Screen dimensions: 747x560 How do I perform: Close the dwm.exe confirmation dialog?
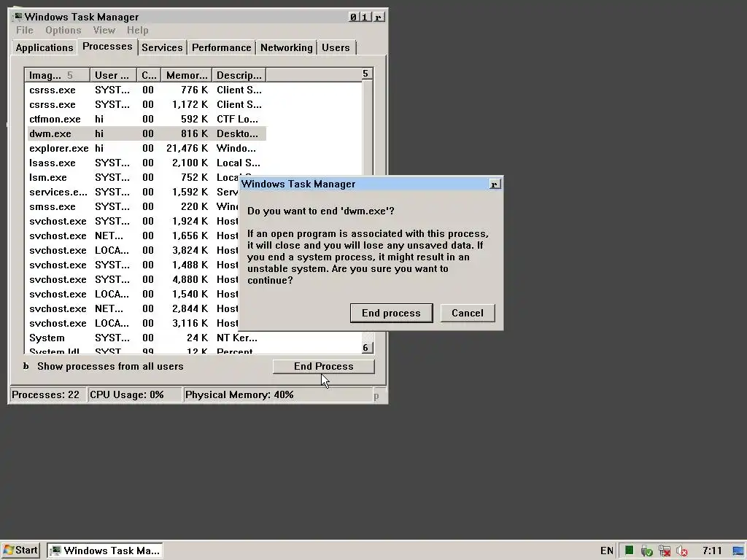pos(495,184)
